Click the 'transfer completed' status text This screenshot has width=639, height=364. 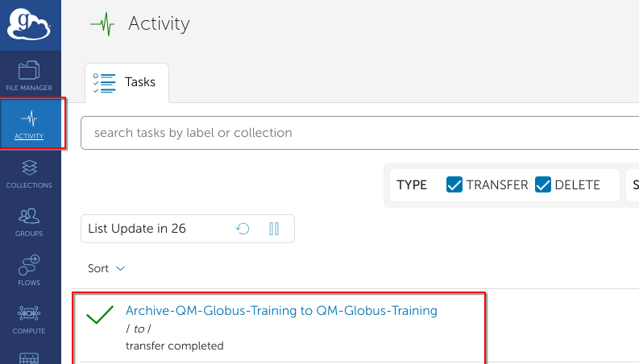[174, 346]
